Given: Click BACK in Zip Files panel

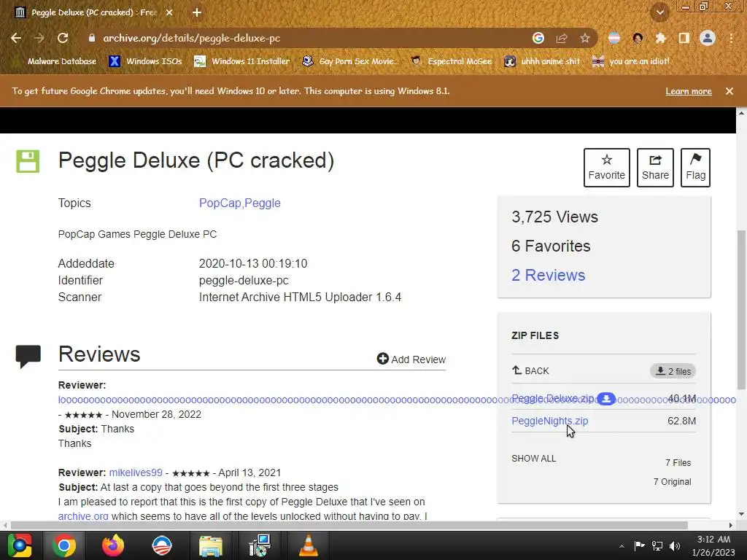Looking at the screenshot, I should point(530,370).
